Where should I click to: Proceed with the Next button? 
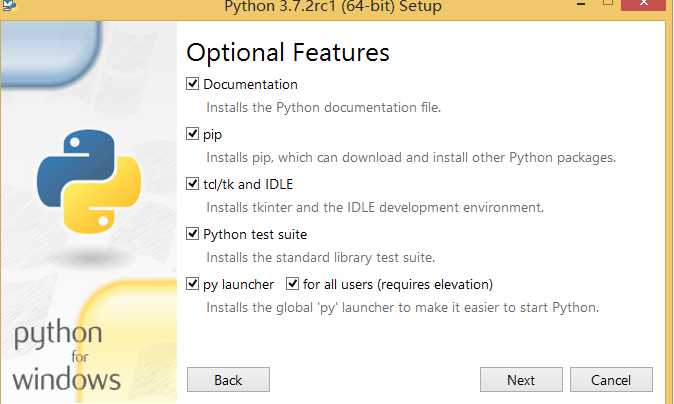[x=521, y=380]
